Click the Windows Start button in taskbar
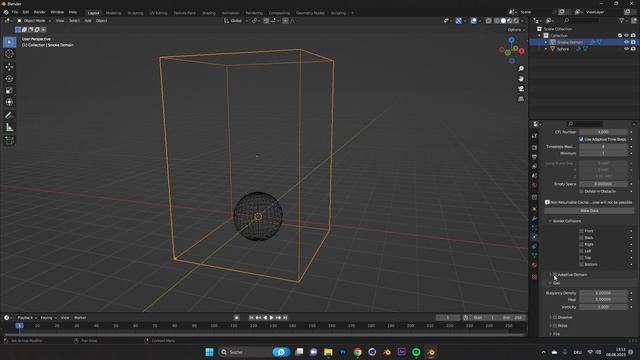Image resolution: width=640 pixels, height=360 pixels. click(x=209, y=352)
